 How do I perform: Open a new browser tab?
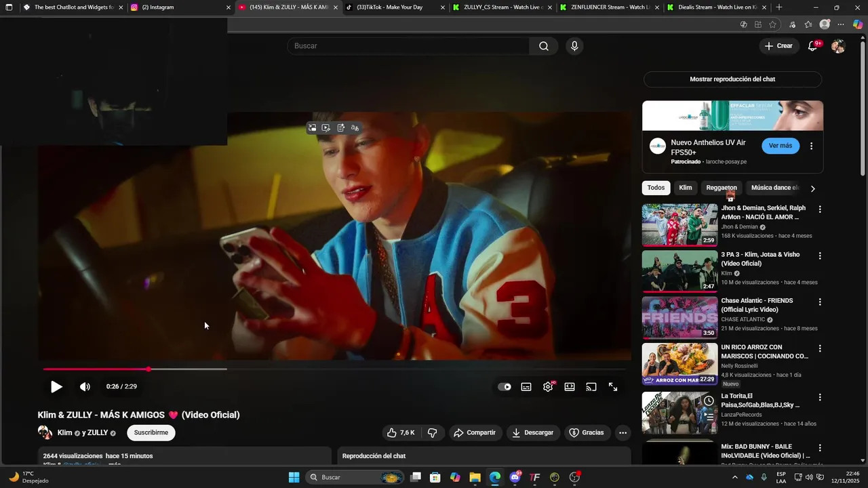click(779, 7)
